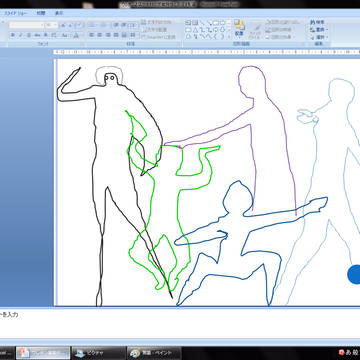Center the paragraph text

[100, 35]
